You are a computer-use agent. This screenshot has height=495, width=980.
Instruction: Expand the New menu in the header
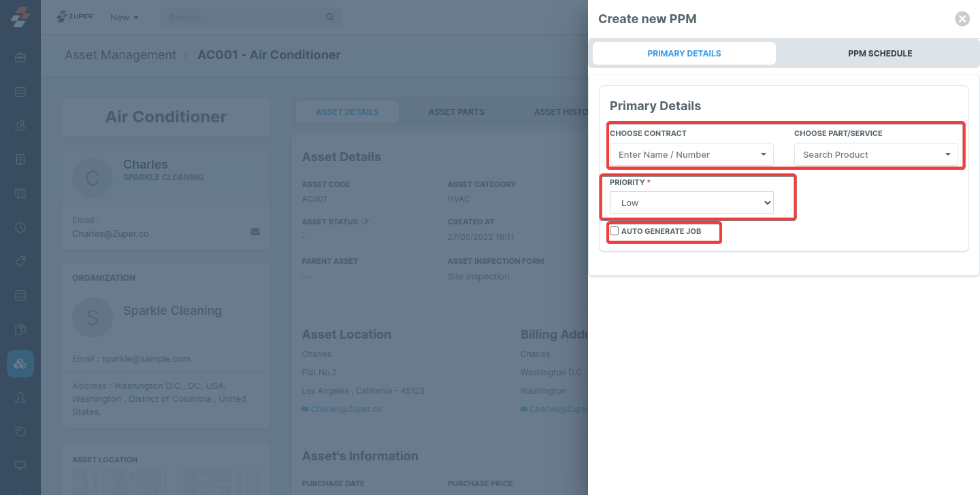tap(124, 17)
